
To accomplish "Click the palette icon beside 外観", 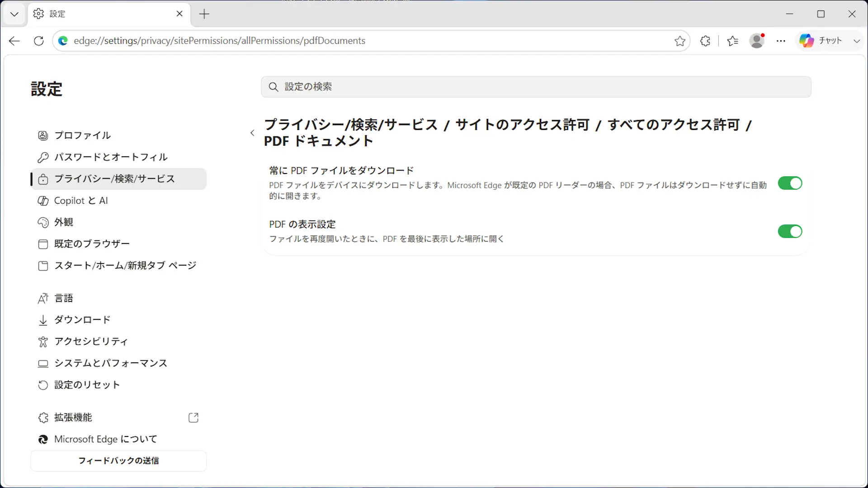I will 43,222.
